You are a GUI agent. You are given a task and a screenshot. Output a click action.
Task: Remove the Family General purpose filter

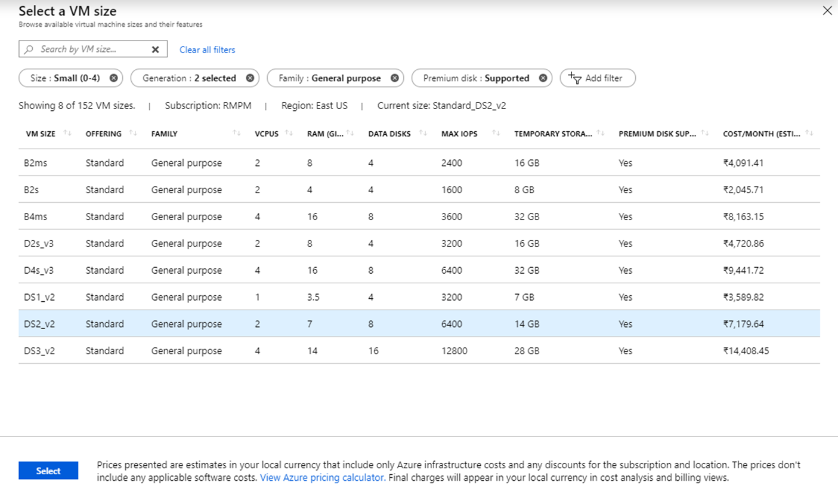[x=394, y=78]
